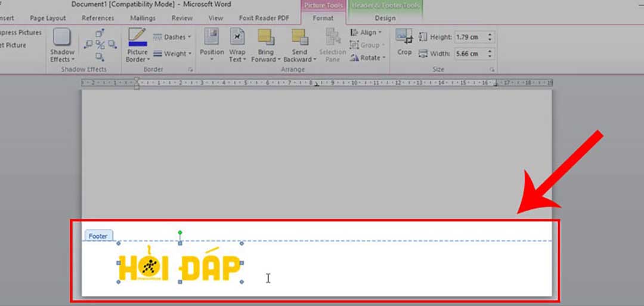Open the Size group dialog launcher
644x306 pixels.
[492, 69]
